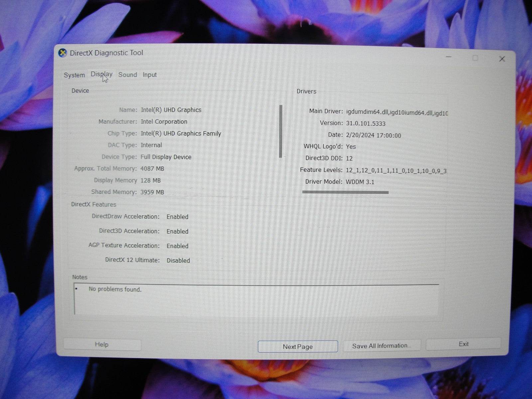The image size is (532, 399).
Task: Click the DirectX logo icon in the title bar
Action: click(x=63, y=53)
